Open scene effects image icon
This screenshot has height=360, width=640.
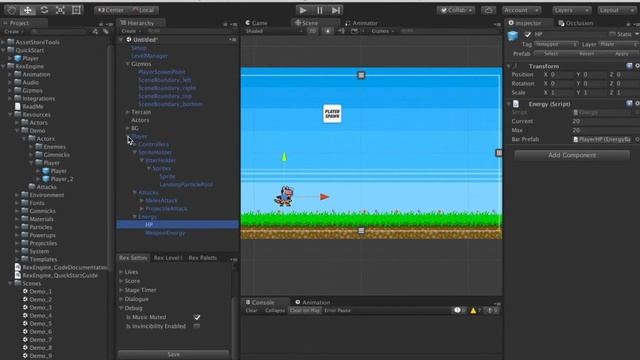pyautogui.click(x=354, y=31)
